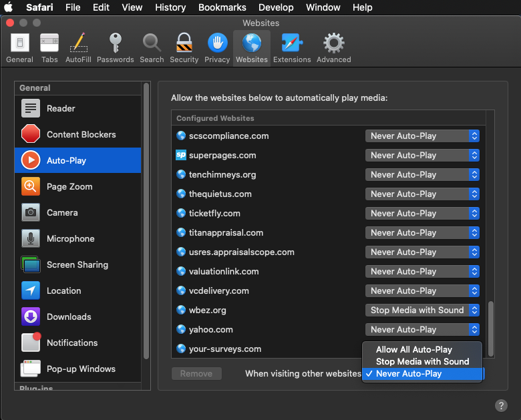The image size is (521, 420).
Task: Open vcdelivery.com auto-play dropdown
Action: [x=422, y=290]
